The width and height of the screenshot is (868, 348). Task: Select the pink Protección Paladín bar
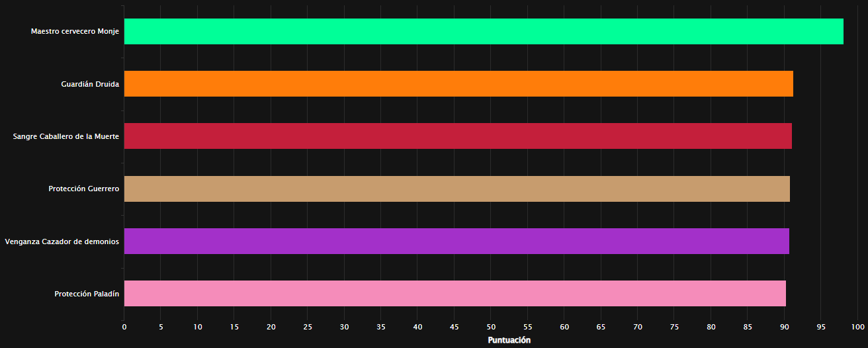tap(455, 293)
